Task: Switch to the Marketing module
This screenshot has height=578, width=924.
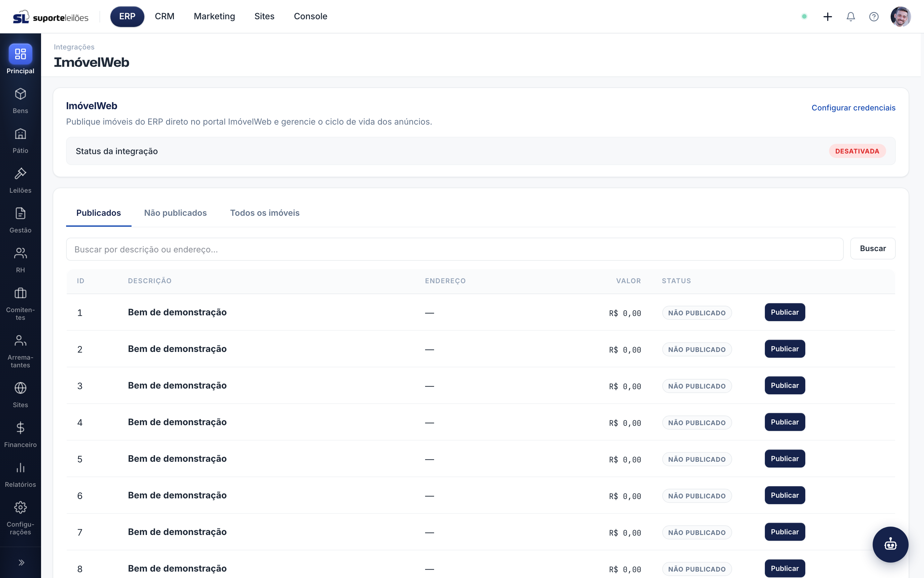Action: click(214, 16)
